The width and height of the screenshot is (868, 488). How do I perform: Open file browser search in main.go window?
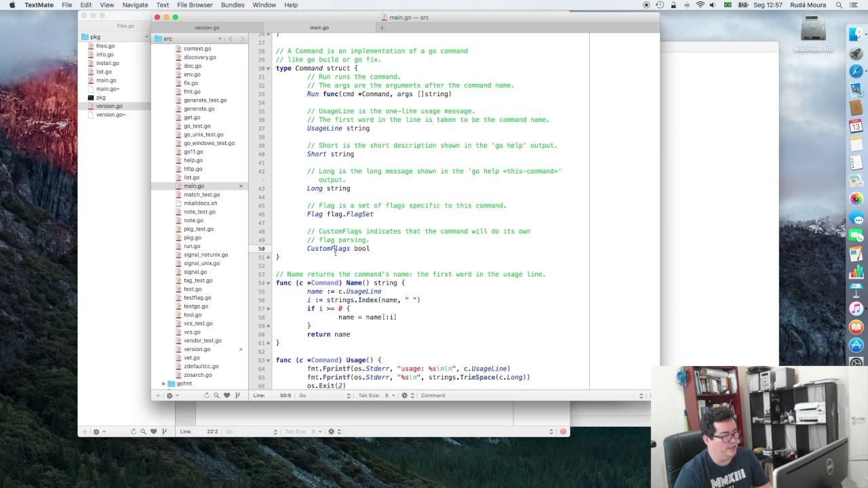[x=216, y=395]
